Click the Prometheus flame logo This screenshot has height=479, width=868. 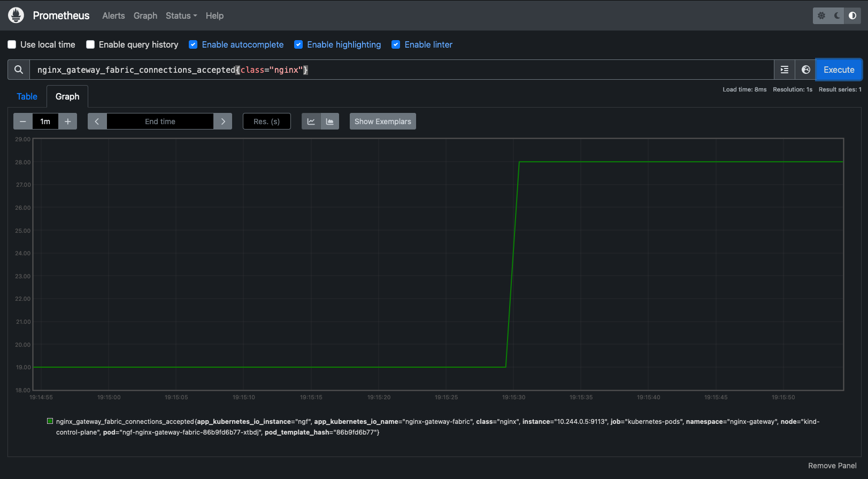click(x=16, y=16)
